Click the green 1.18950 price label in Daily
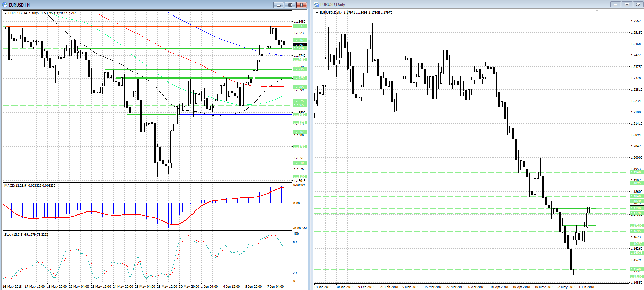 636,183
